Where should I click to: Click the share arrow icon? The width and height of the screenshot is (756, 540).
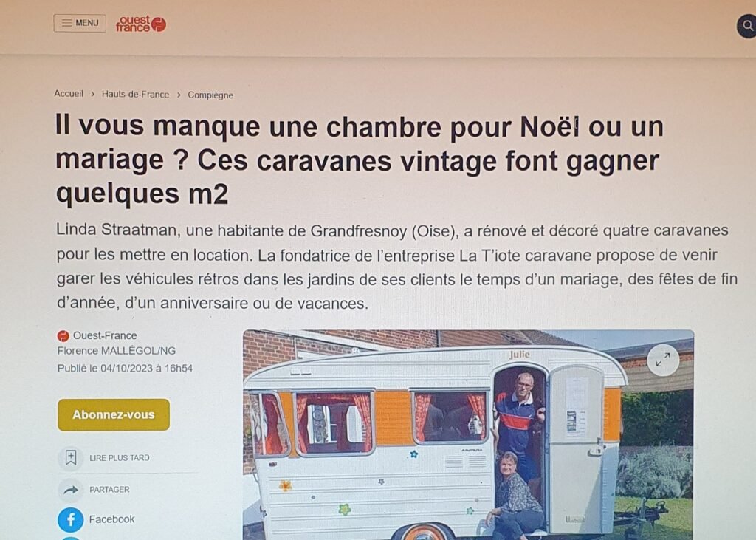71,490
